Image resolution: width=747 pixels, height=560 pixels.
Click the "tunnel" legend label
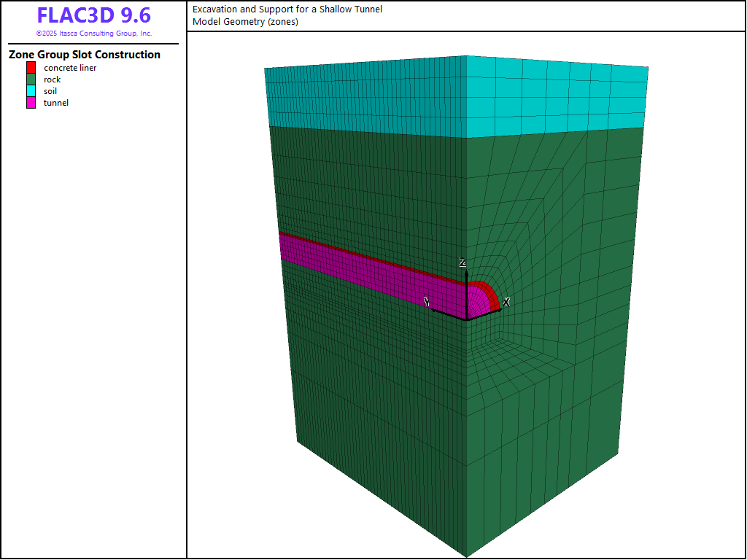coord(55,103)
